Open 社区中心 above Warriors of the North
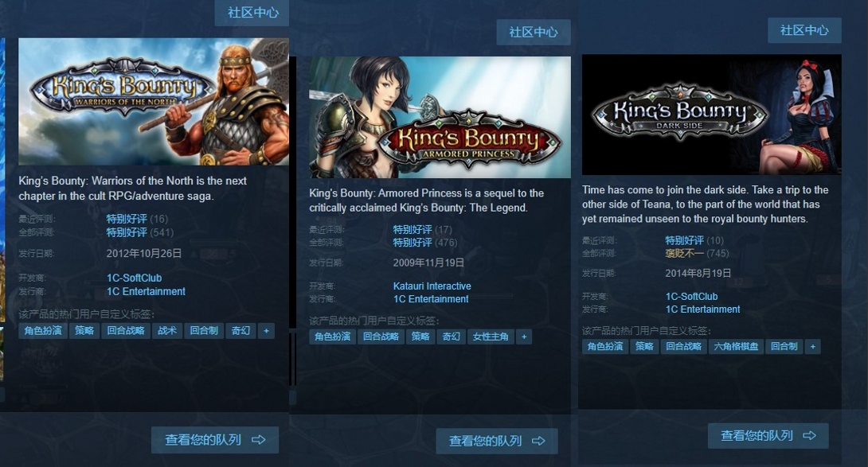The height and width of the screenshot is (467, 868). click(x=252, y=12)
